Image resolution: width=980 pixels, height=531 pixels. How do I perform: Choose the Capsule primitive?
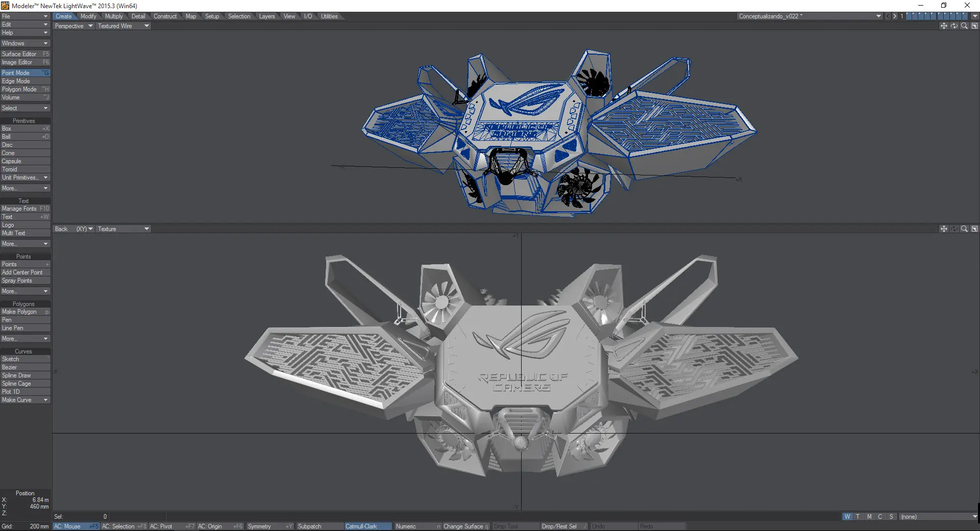tap(25, 161)
